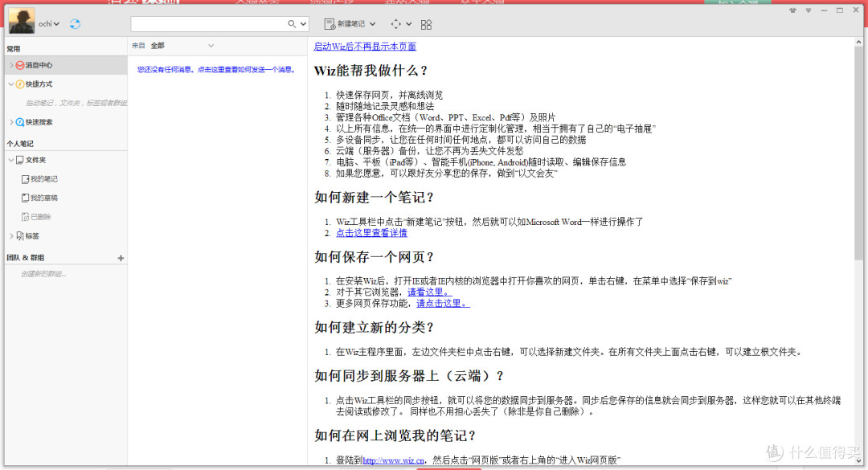Image resolution: width=868 pixels, height=470 pixels.
Task: Click the four-squares layout icon
Action: pos(426,24)
